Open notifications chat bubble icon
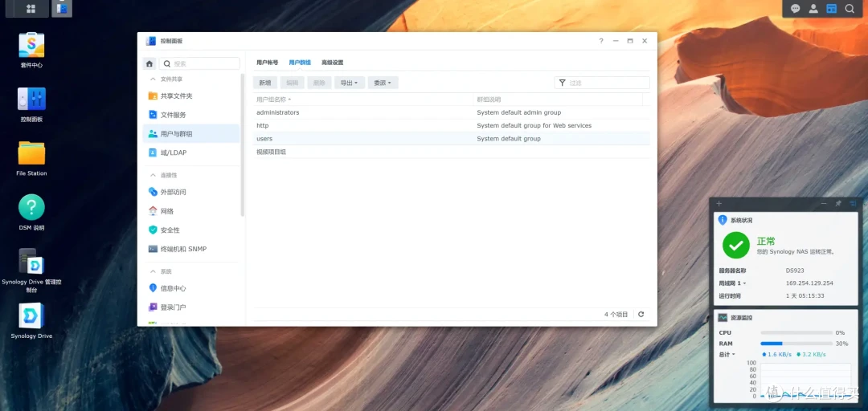 [x=795, y=8]
